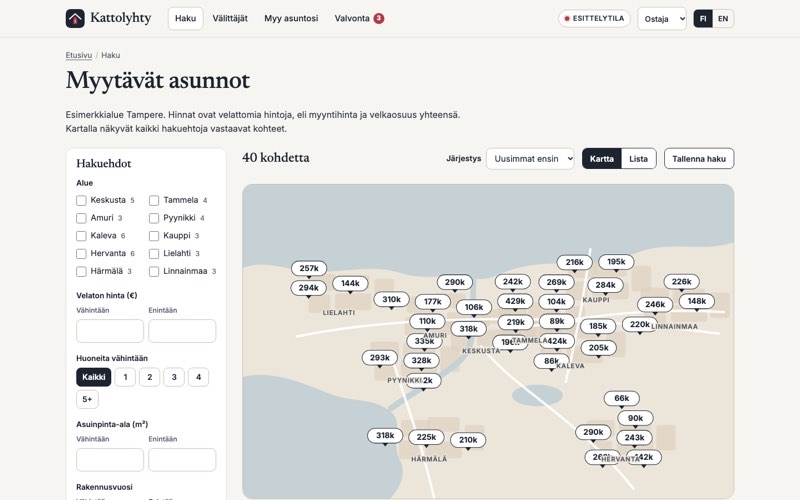Image resolution: width=800 pixels, height=500 pixels.
Task: Focus the Asuinpinta-ala Enintään field
Action: (x=182, y=460)
